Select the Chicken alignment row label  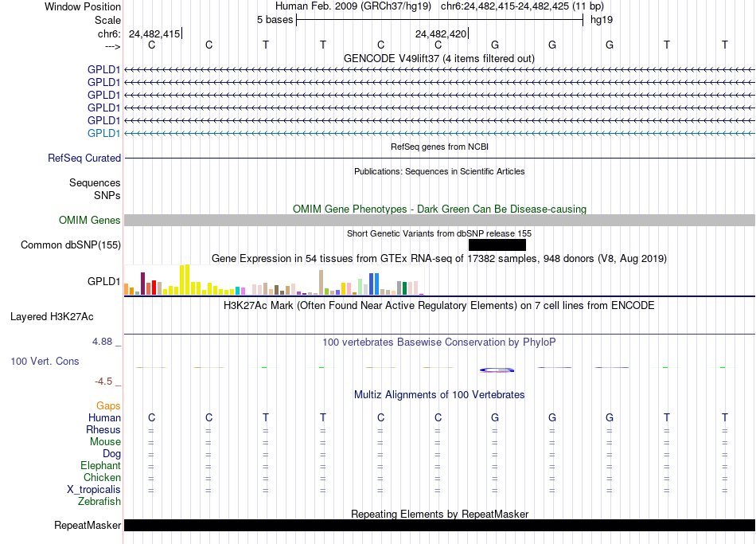click(102, 477)
